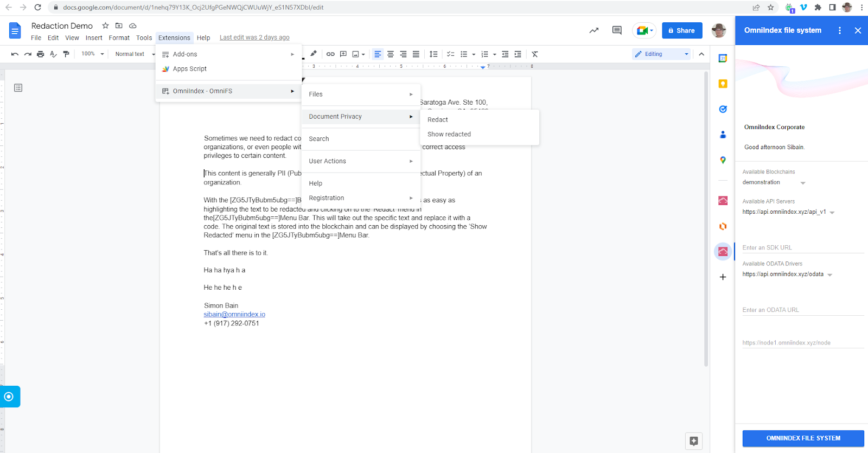Click the Justify align icon
868x453 pixels.
(416, 54)
